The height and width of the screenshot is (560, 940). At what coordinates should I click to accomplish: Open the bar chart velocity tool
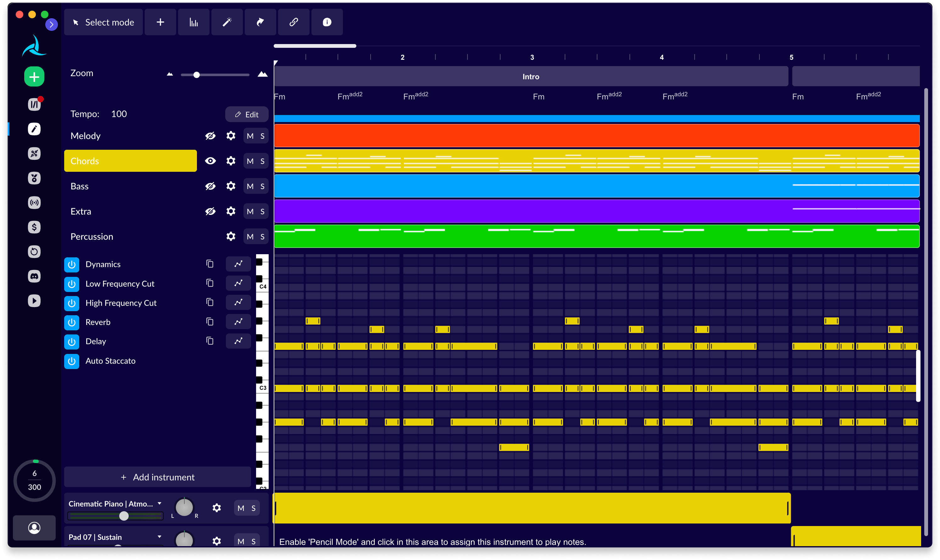click(193, 22)
